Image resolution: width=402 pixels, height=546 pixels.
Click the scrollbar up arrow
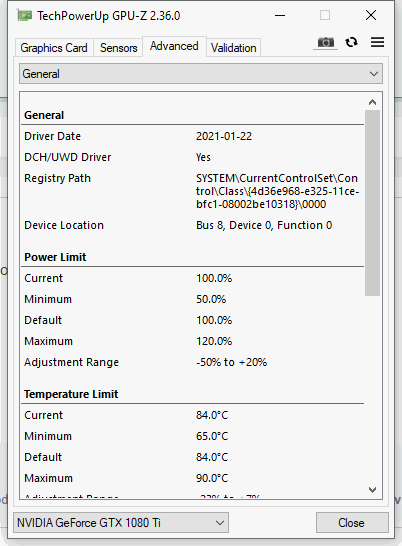[x=372, y=102]
